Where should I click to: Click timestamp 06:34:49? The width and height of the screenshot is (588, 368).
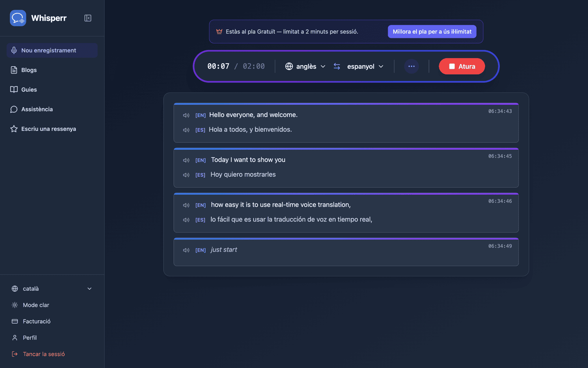coord(500,246)
